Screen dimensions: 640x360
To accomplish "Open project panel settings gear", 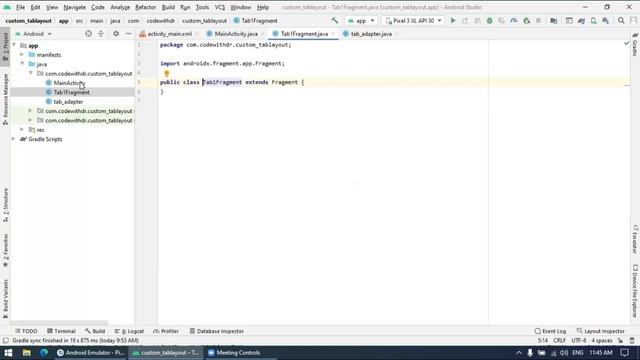I will pyautogui.click(x=116, y=34).
